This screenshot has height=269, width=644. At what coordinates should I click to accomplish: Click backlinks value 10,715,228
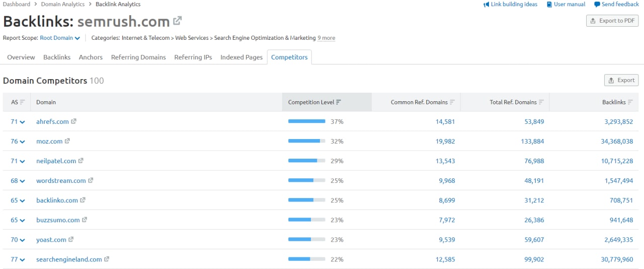[x=617, y=161]
